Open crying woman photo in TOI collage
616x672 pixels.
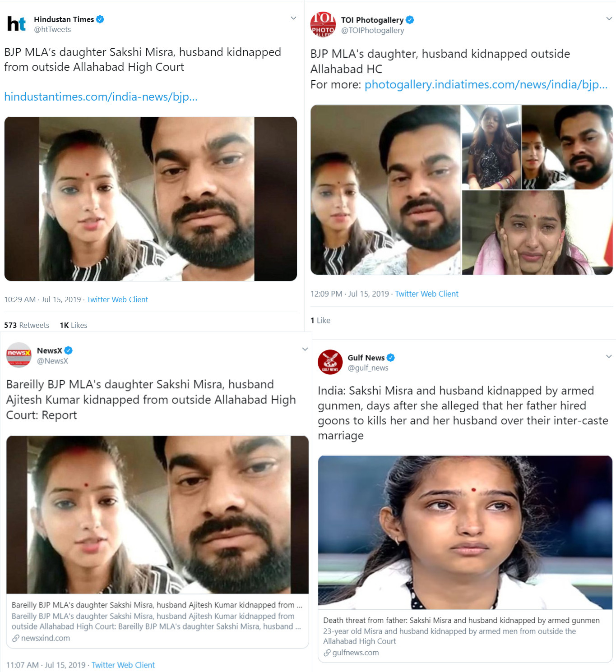[x=537, y=233]
